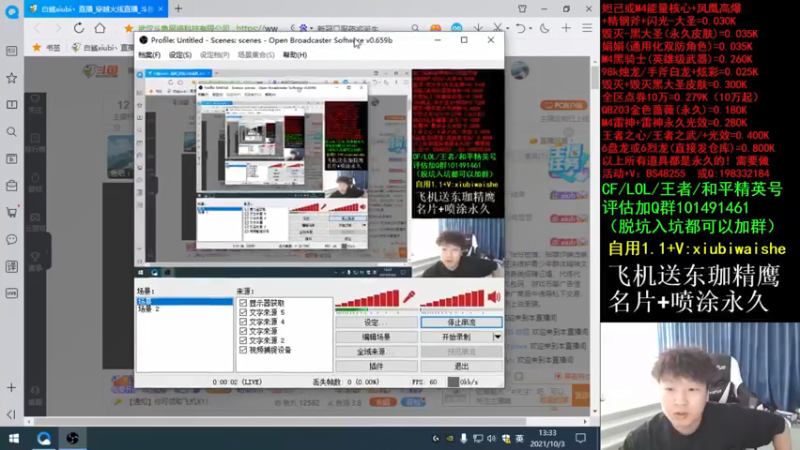Select the highlighted 场景 item in the scenes list
This screenshot has width=800, height=450.
click(x=185, y=302)
